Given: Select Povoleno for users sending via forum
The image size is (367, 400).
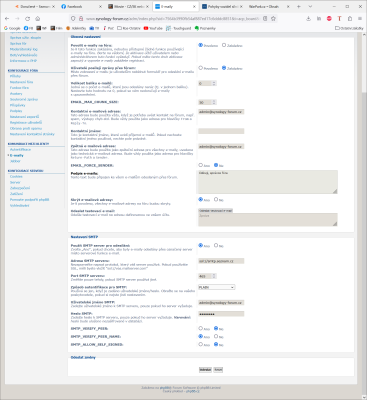Looking at the screenshot, I should coord(201,68).
